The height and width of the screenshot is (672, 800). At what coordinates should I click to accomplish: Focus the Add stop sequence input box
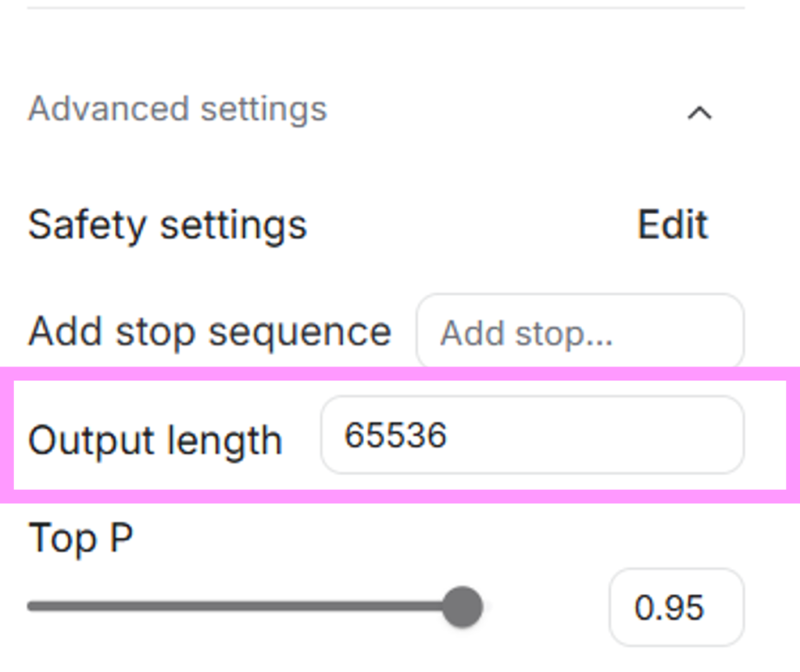pos(580,332)
